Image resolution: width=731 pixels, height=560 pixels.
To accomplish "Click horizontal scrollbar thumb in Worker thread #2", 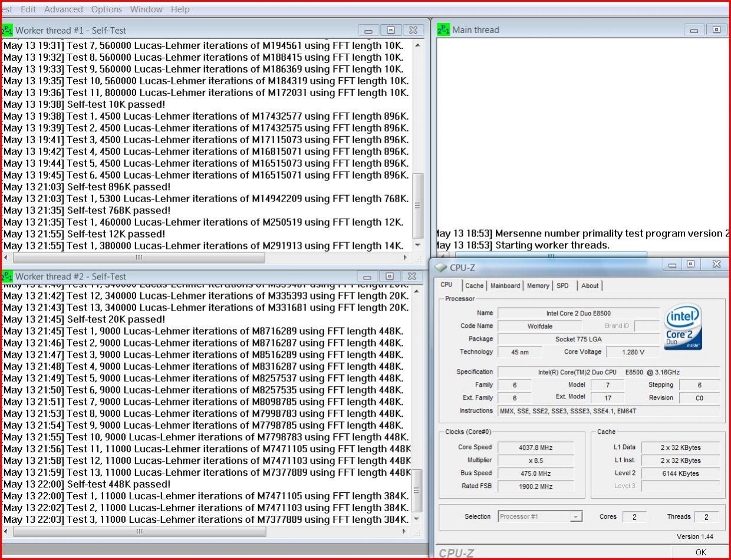I will point(139,531).
